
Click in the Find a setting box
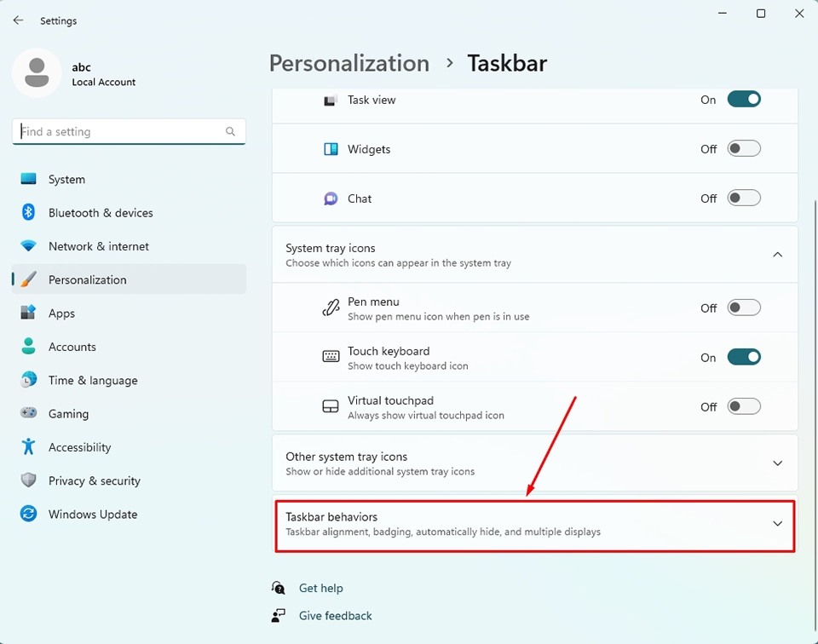129,131
